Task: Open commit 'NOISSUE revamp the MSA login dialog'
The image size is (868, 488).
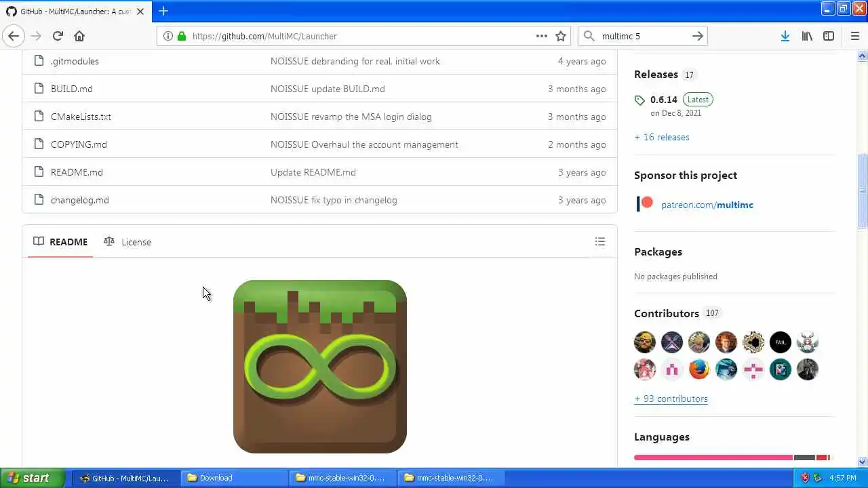Action: coord(351,117)
